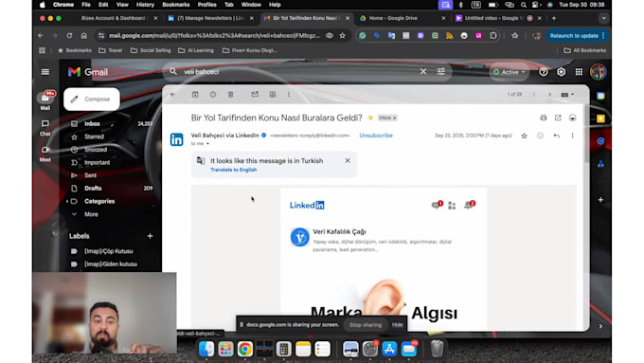Open the Drafts folder
This screenshot has height=363, width=644.
93,189
